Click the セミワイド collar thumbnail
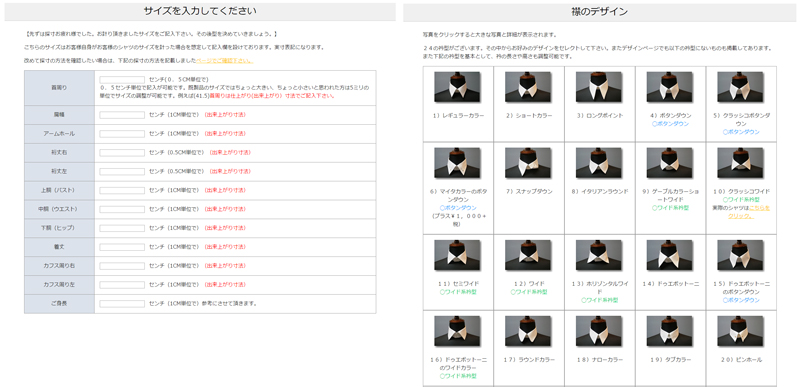Screen dimensions: 800x387 457,255
